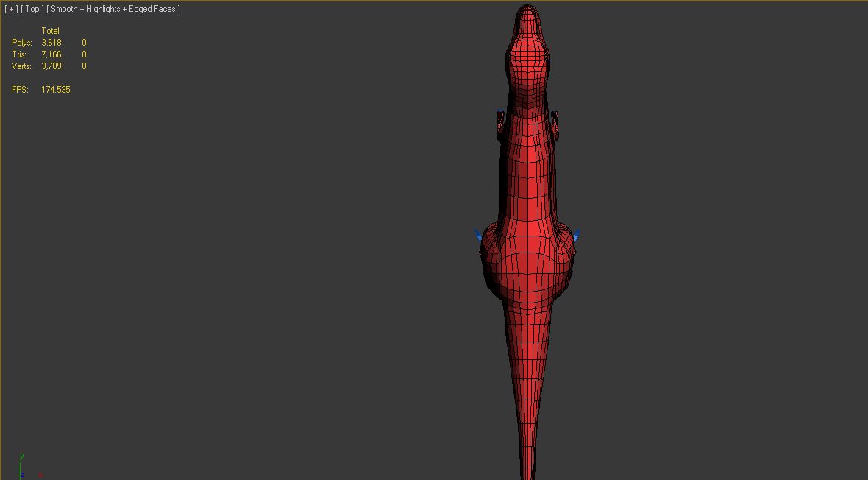This screenshot has height=480, width=868.
Task: Click the 'Polys:' statistics label
Action: click(x=22, y=43)
